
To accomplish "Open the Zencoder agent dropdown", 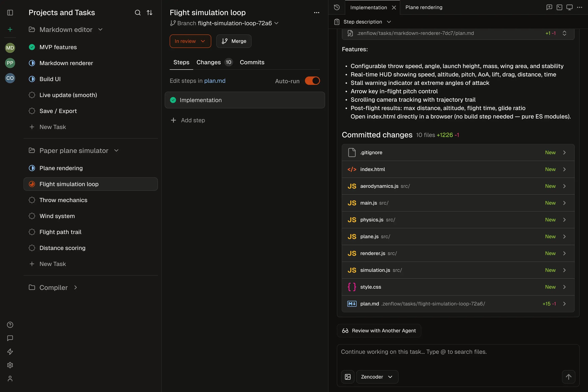I will point(377,377).
